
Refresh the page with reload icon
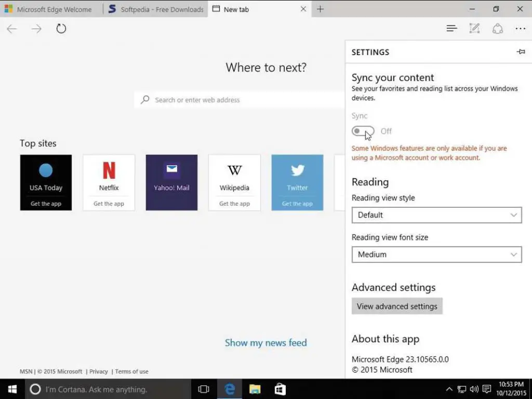(61, 29)
